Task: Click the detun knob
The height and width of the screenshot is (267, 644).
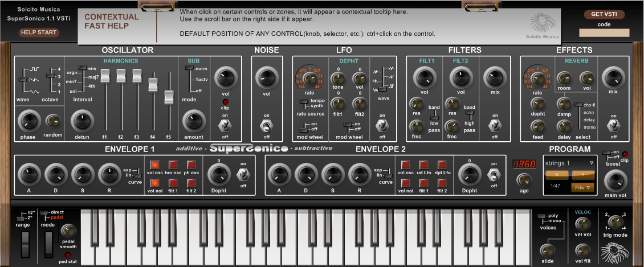Action: pos(81,121)
